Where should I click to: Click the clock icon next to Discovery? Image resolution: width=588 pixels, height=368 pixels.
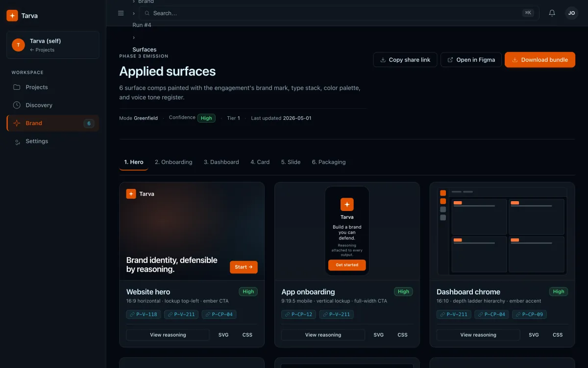(17, 105)
